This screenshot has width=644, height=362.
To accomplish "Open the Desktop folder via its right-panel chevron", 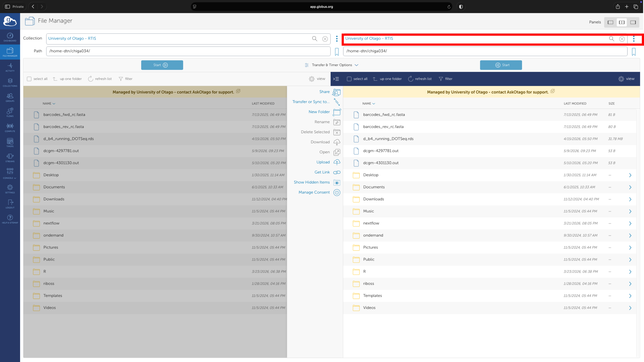I will (630, 175).
